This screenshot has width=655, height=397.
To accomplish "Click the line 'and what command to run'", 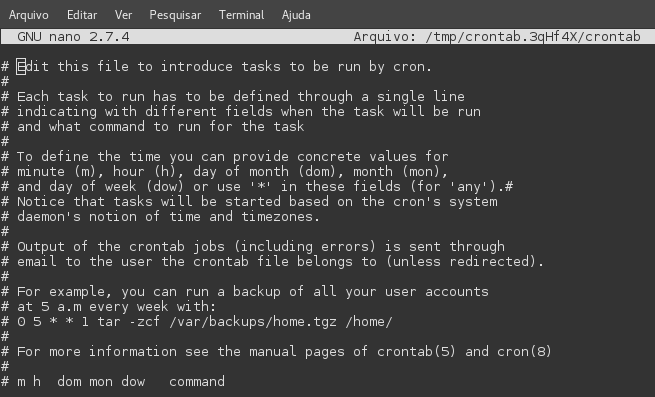I will (x=152, y=127).
